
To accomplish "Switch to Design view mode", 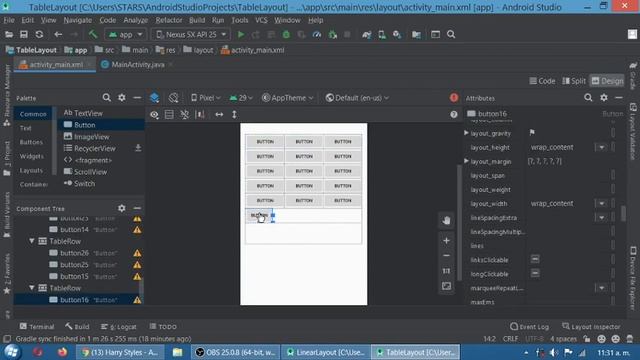I will (x=607, y=81).
